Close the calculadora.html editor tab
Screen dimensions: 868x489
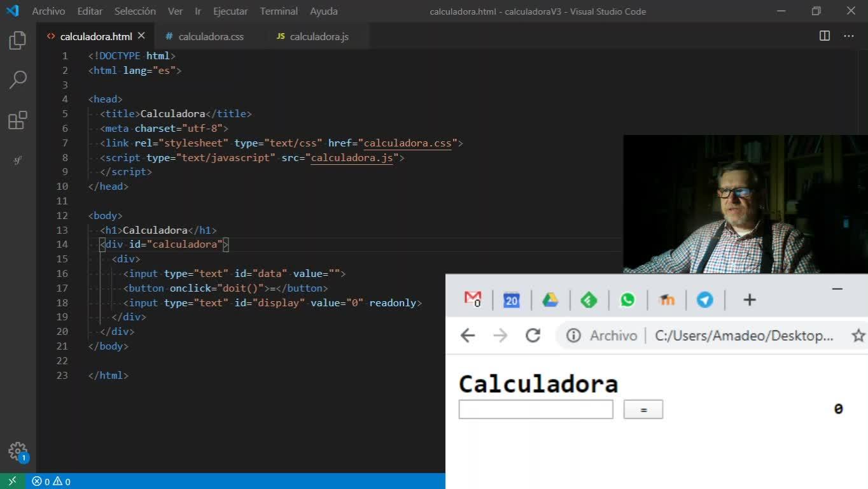pos(141,36)
